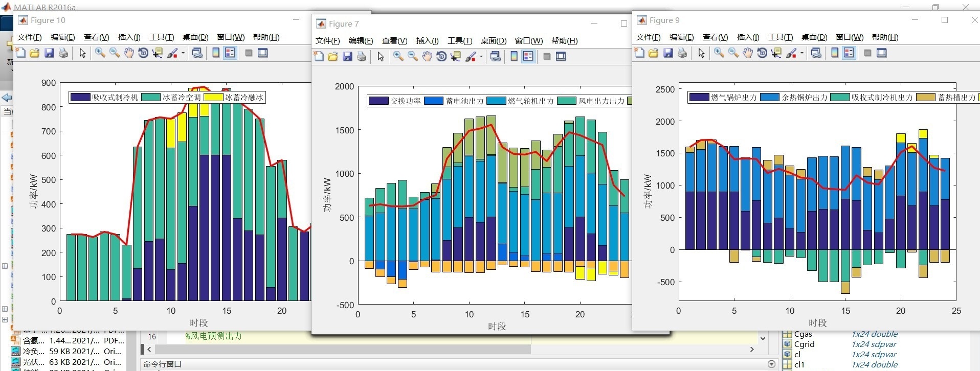This screenshot has height=371, width=980.
Task: Select Cgas variable in workspace list
Action: point(803,334)
